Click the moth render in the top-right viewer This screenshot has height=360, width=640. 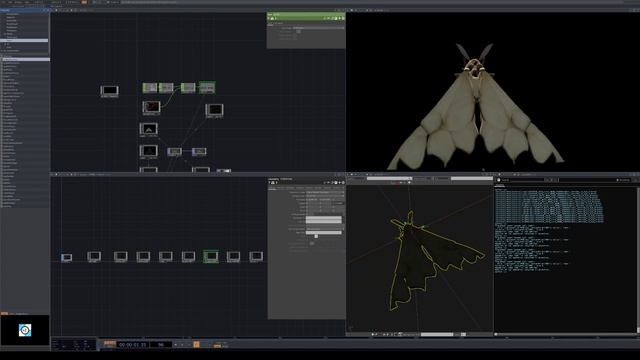click(476, 108)
